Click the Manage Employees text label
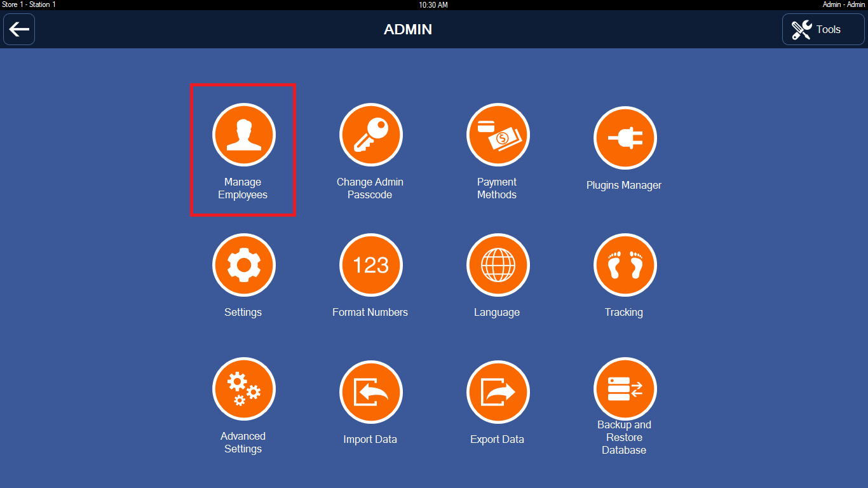868x488 pixels. click(243, 189)
